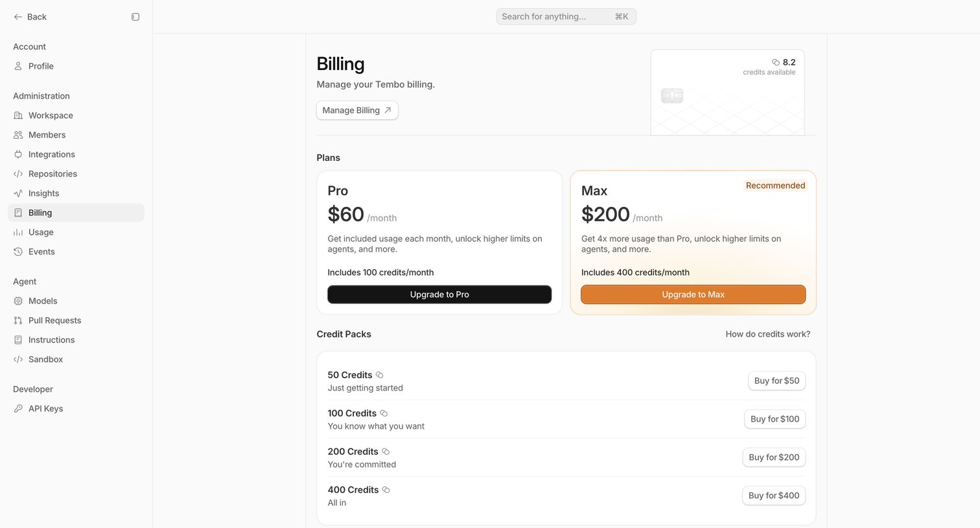Click the Back arrow icon
The image size is (980, 528).
coord(18,17)
